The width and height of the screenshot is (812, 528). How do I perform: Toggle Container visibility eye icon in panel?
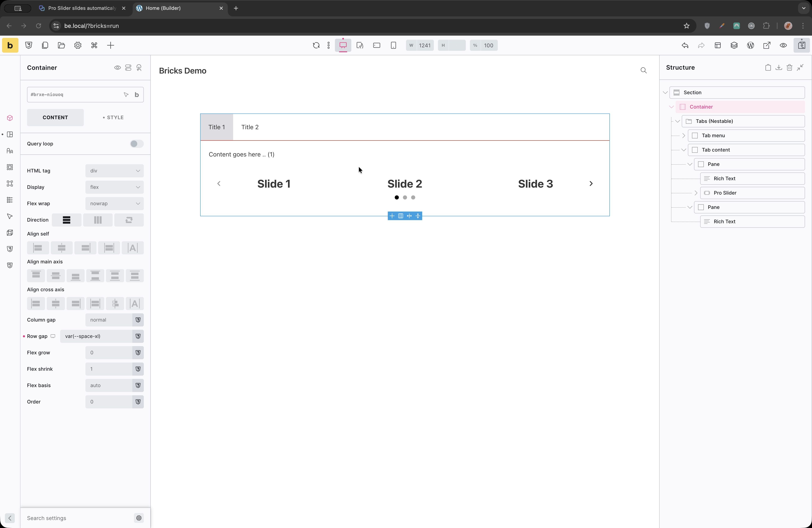click(x=117, y=68)
